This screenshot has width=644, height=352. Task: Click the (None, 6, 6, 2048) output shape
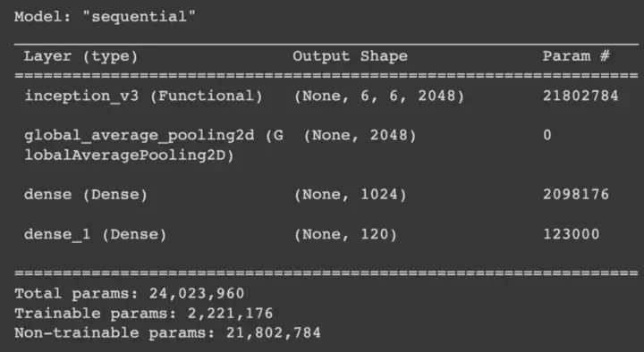coord(379,96)
